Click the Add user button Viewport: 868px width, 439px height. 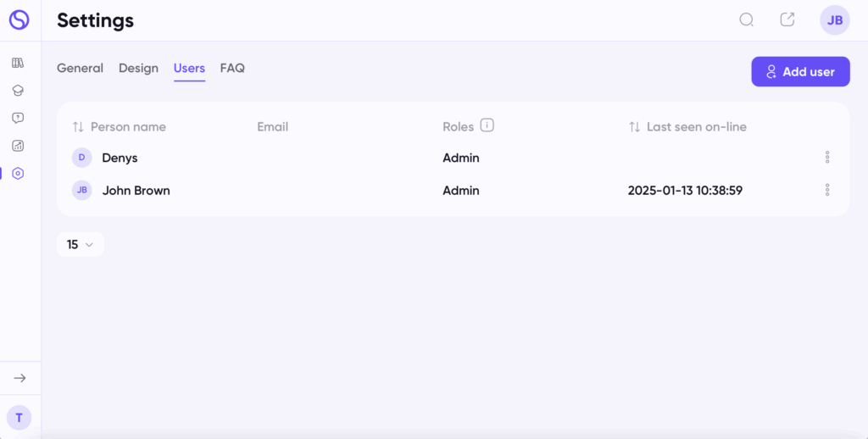(x=800, y=71)
